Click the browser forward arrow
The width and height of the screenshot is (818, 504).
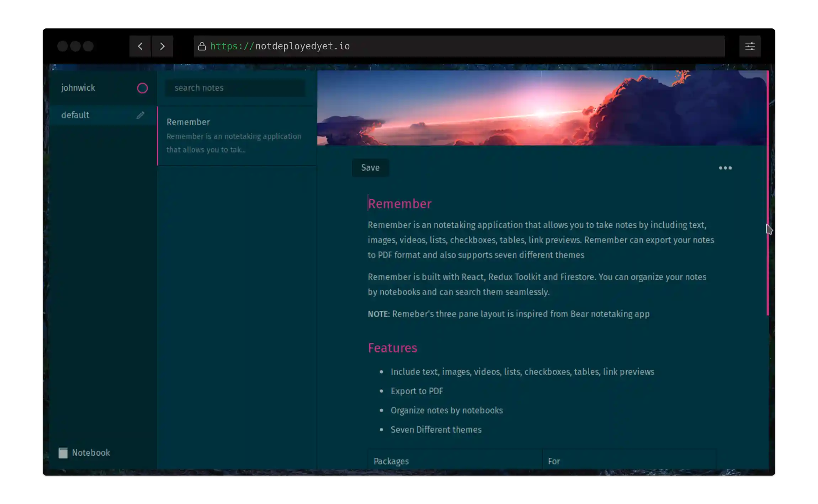(x=162, y=46)
